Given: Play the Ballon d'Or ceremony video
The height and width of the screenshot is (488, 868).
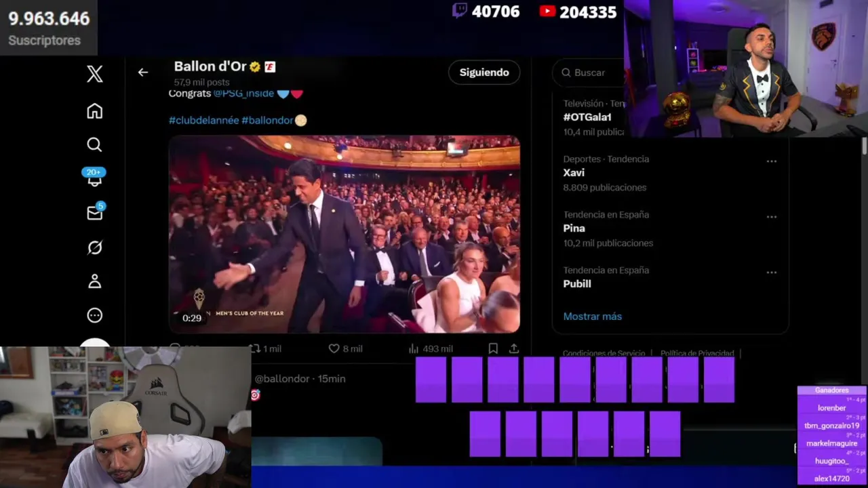Looking at the screenshot, I should [344, 235].
